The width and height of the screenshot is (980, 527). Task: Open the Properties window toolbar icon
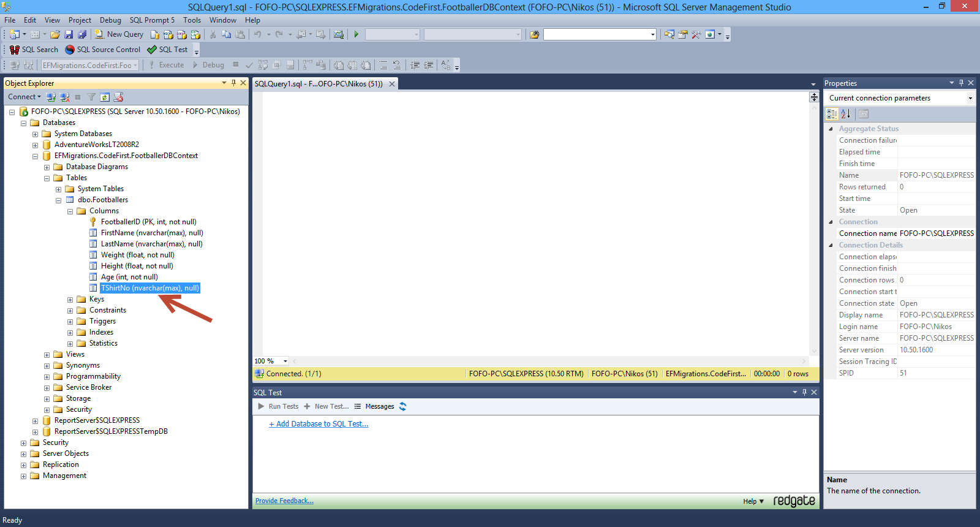pyautogui.click(x=682, y=34)
